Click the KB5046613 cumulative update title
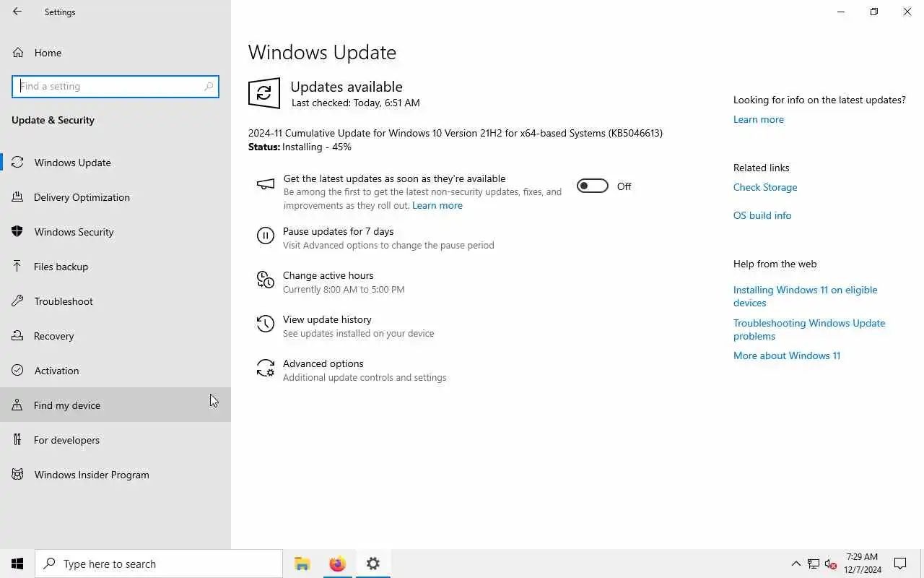The image size is (924, 578). click(456, 133)
